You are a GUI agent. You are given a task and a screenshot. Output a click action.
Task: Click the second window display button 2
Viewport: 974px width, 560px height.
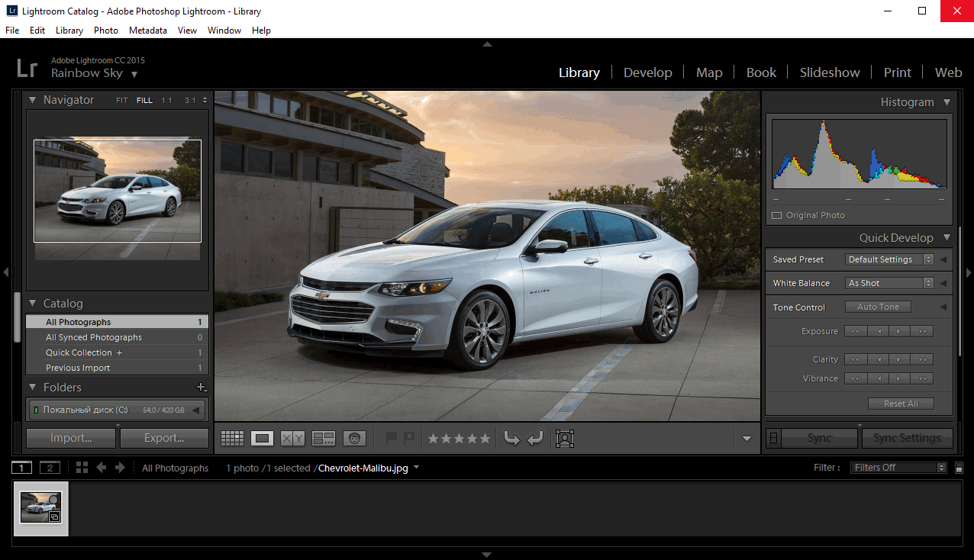point(49,468)
